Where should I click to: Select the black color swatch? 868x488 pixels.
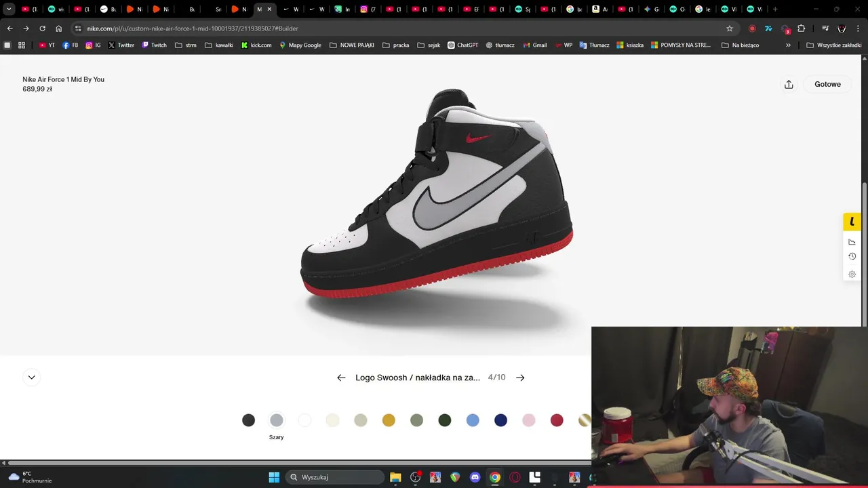click(249, 420)
